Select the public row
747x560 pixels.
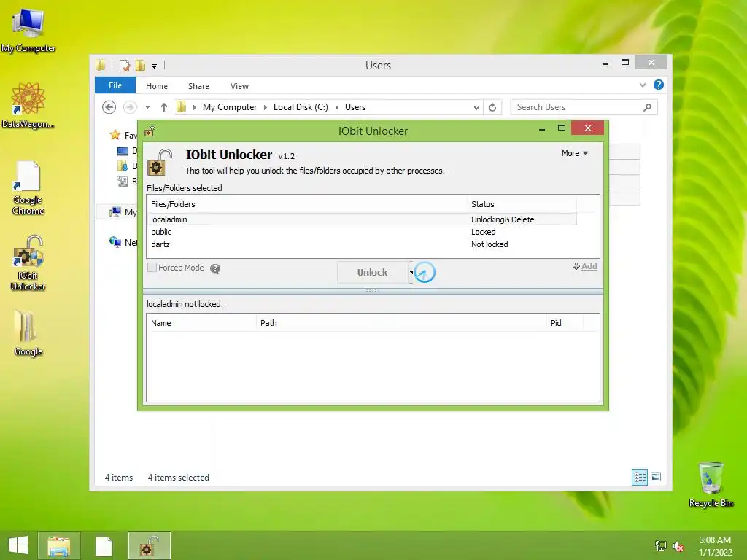click(362, 232)
